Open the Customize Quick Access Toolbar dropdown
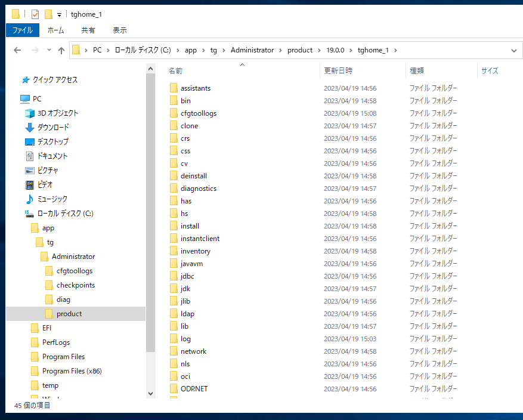Viewport: 523px width, 420px height. coord(59,15)
